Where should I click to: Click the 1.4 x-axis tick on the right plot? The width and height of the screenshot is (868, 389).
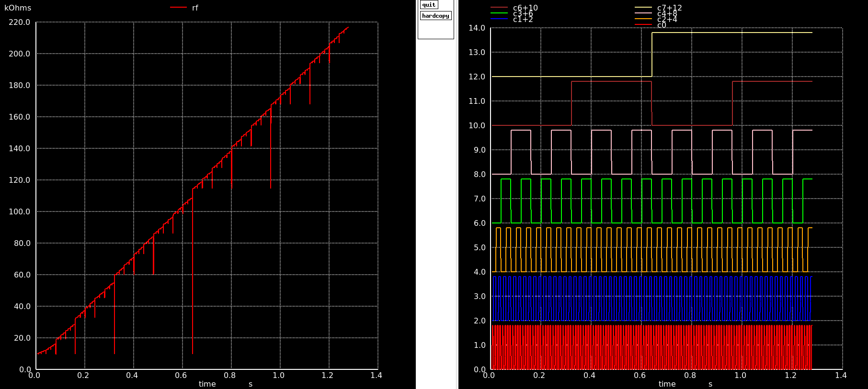841,375
